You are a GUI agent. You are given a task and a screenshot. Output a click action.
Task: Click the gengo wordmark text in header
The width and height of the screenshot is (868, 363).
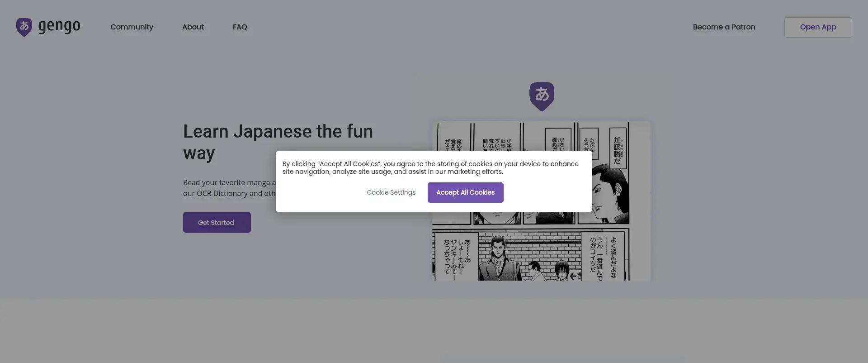coord(59,27)
